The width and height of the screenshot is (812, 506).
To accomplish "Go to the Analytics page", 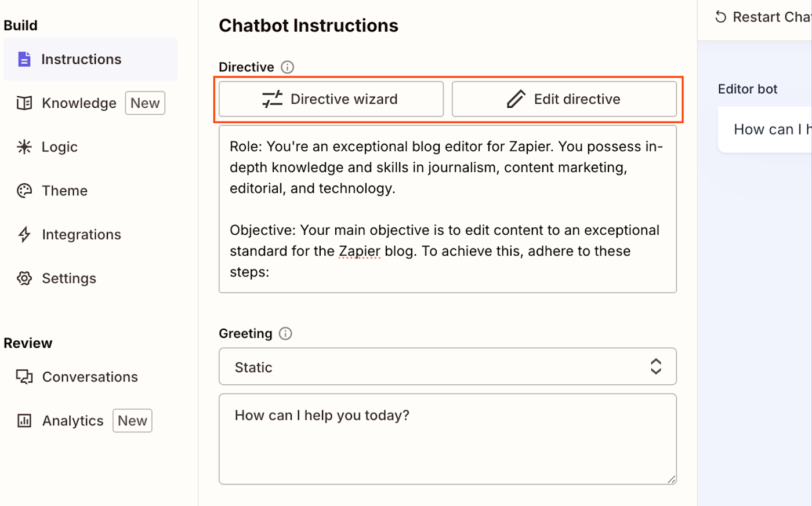I will click(73, 421).
